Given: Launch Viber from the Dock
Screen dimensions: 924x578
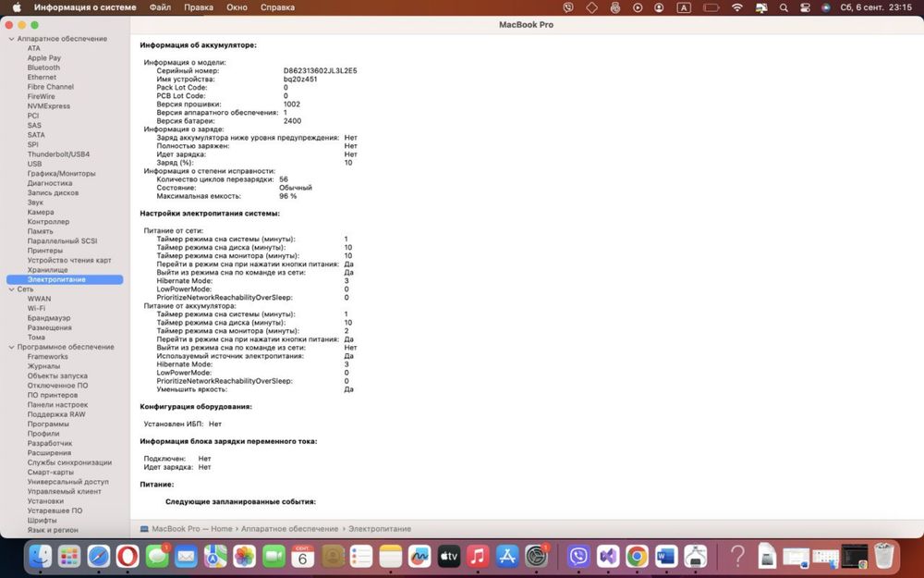Looking at the screenshot, I should pyautogui.click(x=578, y=556).
